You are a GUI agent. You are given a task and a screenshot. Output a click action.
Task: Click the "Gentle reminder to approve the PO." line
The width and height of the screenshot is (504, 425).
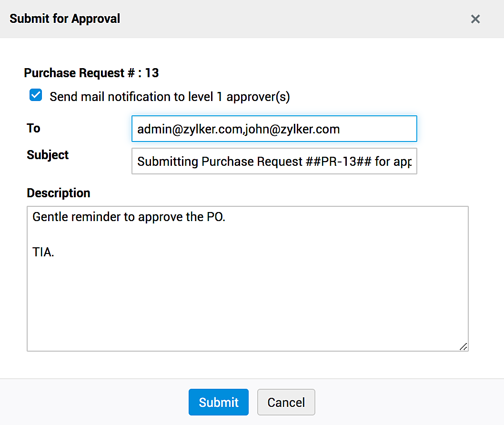(129, 217)
